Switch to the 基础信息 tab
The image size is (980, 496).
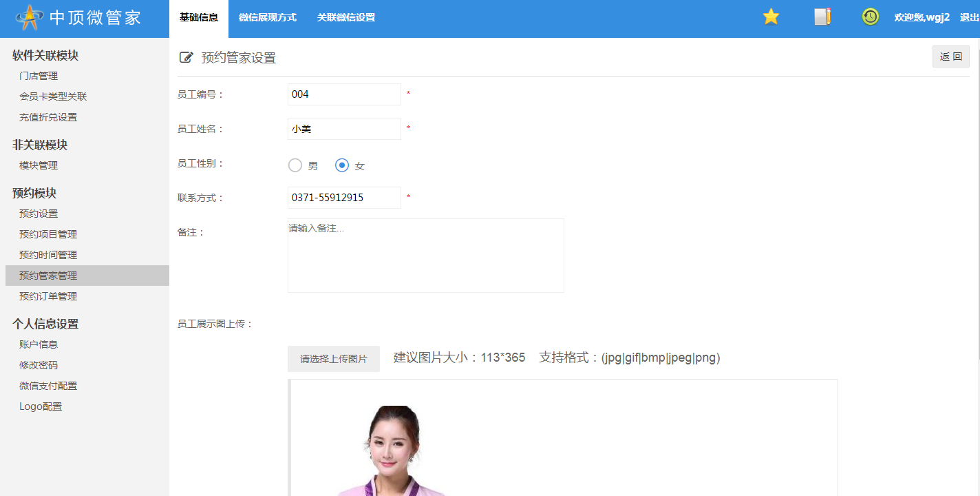tap(199, 18)
